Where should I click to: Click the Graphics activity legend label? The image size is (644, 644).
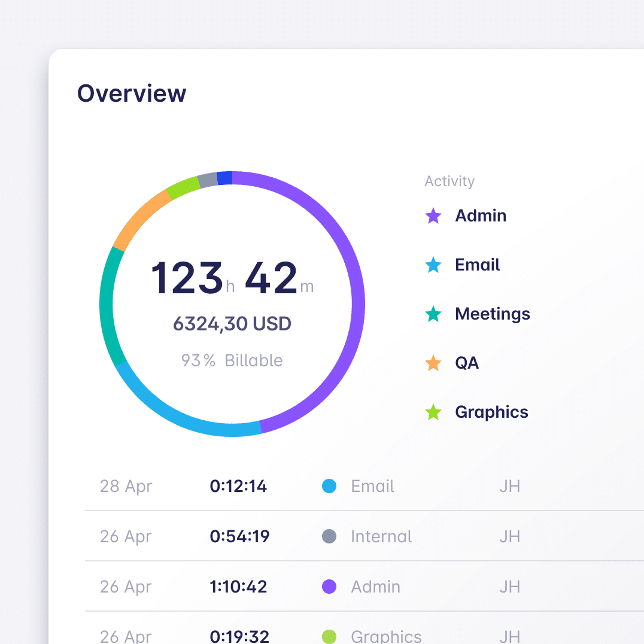[x=491, y=412]
